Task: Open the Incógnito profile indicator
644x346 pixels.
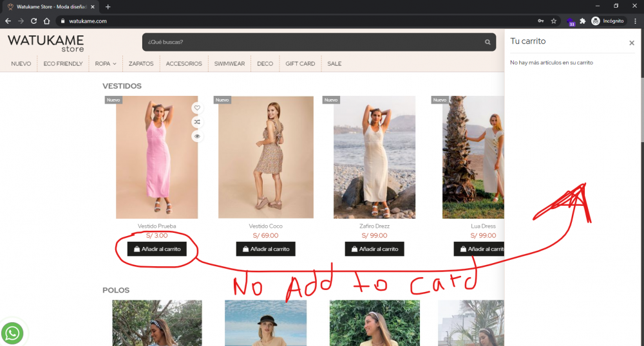Action: [x=608, y=21]
